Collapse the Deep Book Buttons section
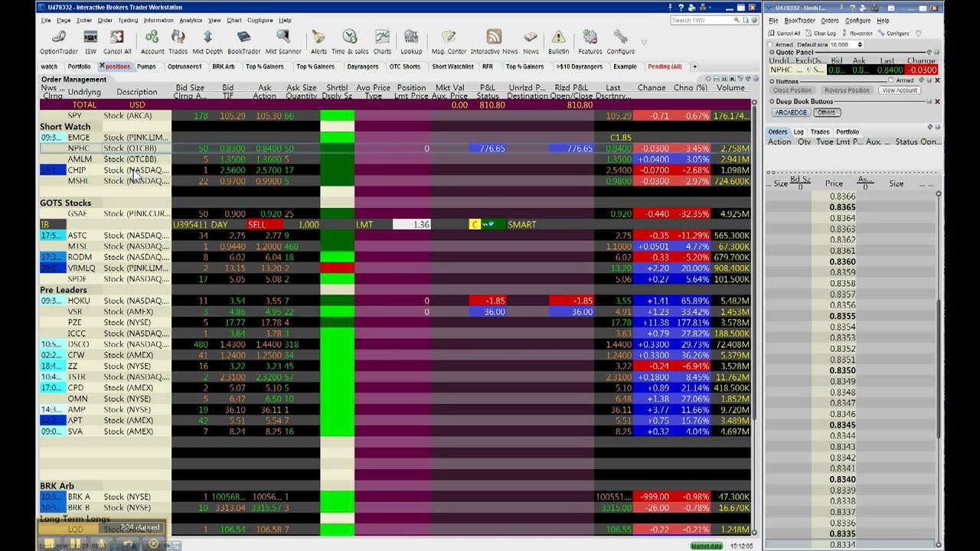Screen dimensions: 980x551 pyautogui.click(x=772, y=101)
